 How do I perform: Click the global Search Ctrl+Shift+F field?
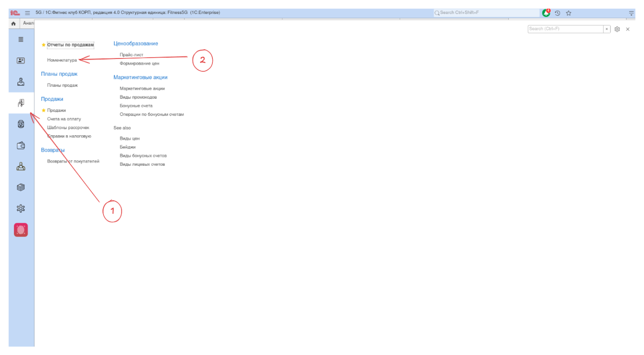488,13
